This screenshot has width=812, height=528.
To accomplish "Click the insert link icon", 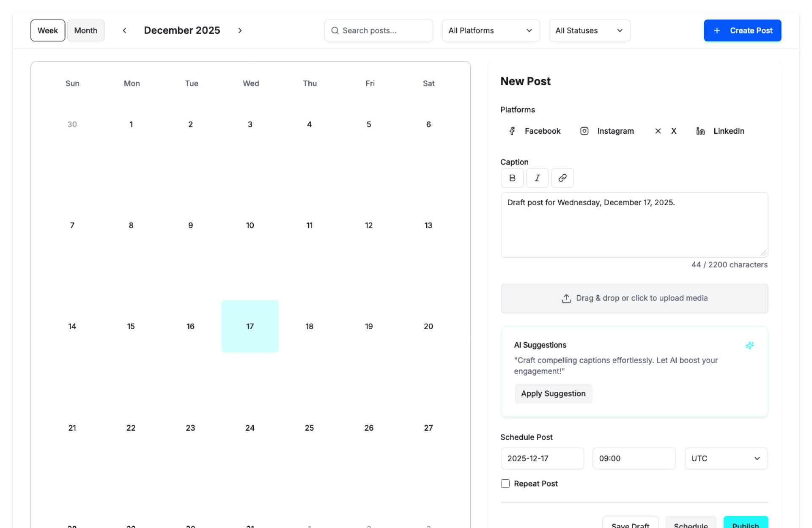I will pos(562,178).
